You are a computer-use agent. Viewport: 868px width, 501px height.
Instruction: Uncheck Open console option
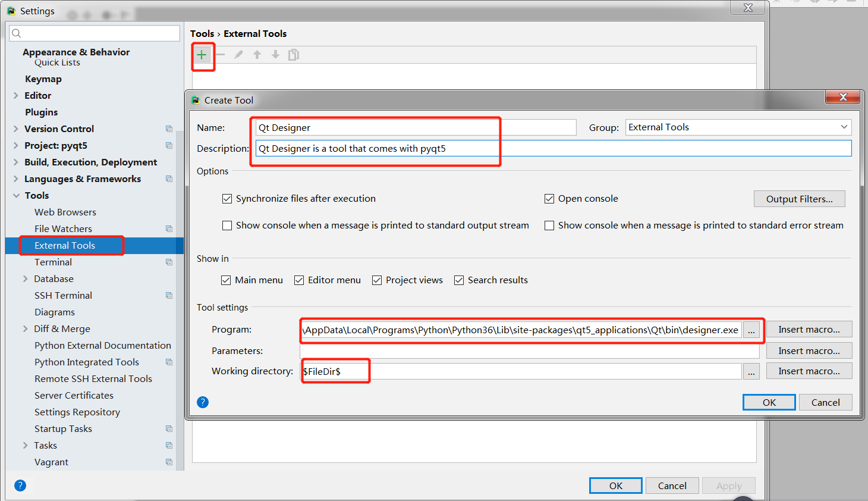click(549, 198)
